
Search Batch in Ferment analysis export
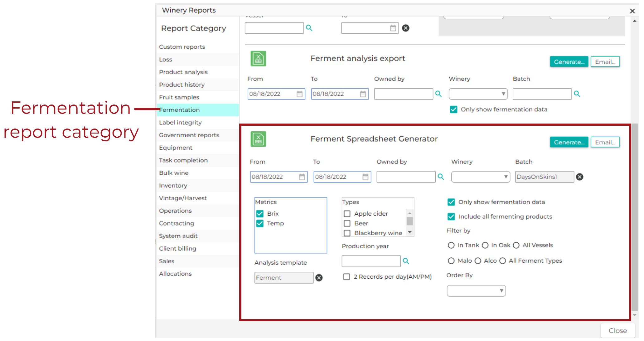click(x=577, y=94)
